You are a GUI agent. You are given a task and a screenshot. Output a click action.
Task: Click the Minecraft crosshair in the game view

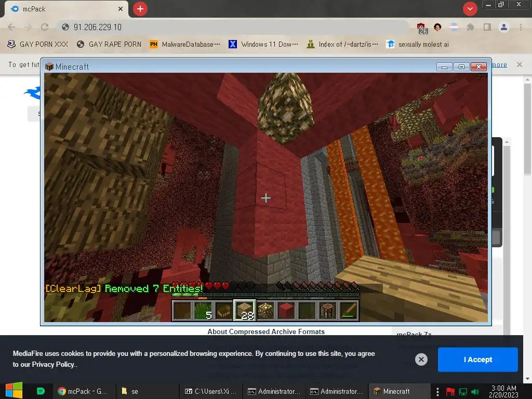[266, 198]
